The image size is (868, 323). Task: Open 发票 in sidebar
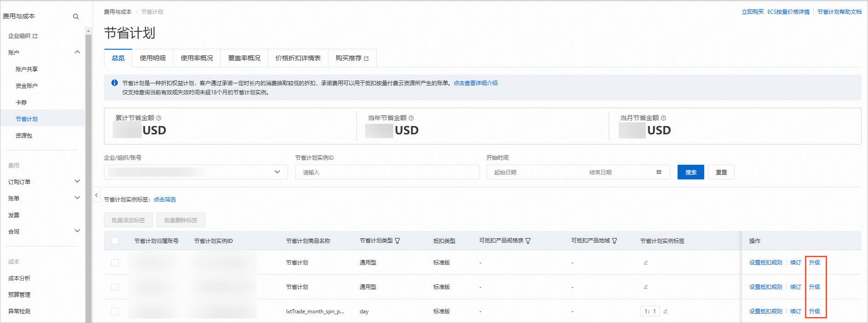[14, 215]
